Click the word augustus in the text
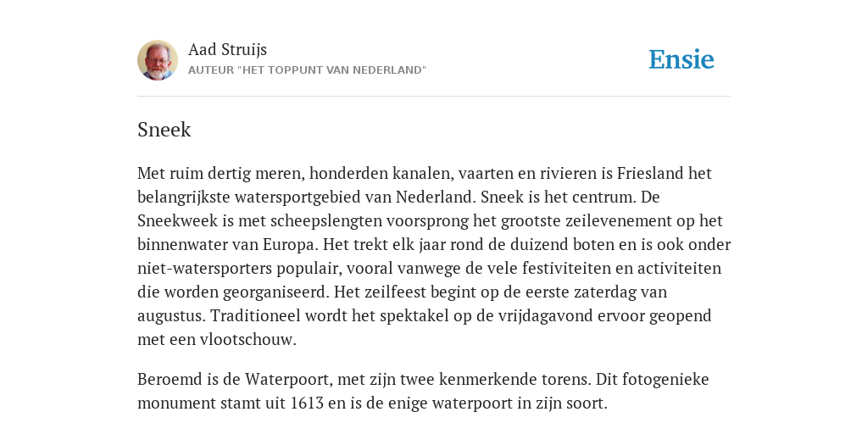The image size is (868, 434). coord(171,317)
